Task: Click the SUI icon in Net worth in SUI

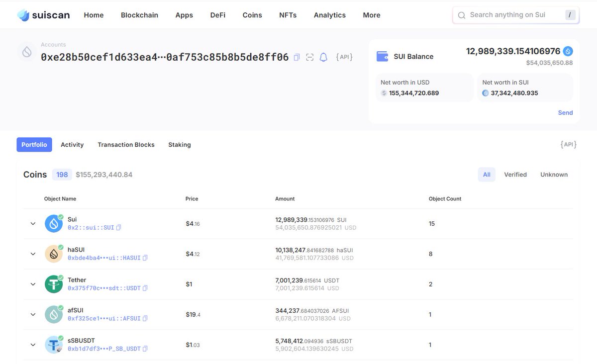Action: click(x=486, y=93)
